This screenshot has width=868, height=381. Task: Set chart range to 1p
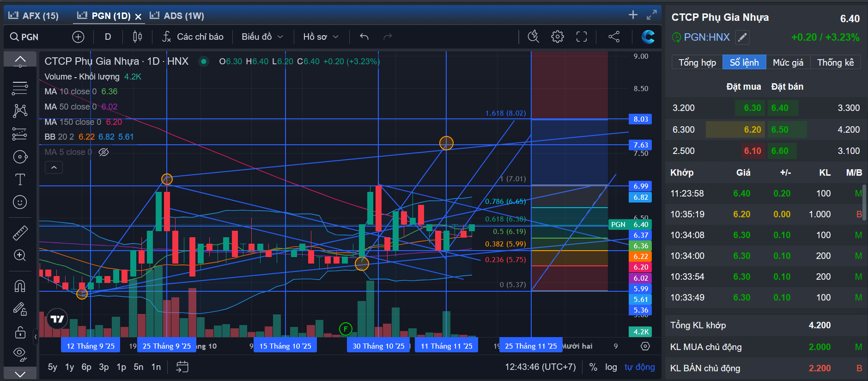click(x=121, y=367)
